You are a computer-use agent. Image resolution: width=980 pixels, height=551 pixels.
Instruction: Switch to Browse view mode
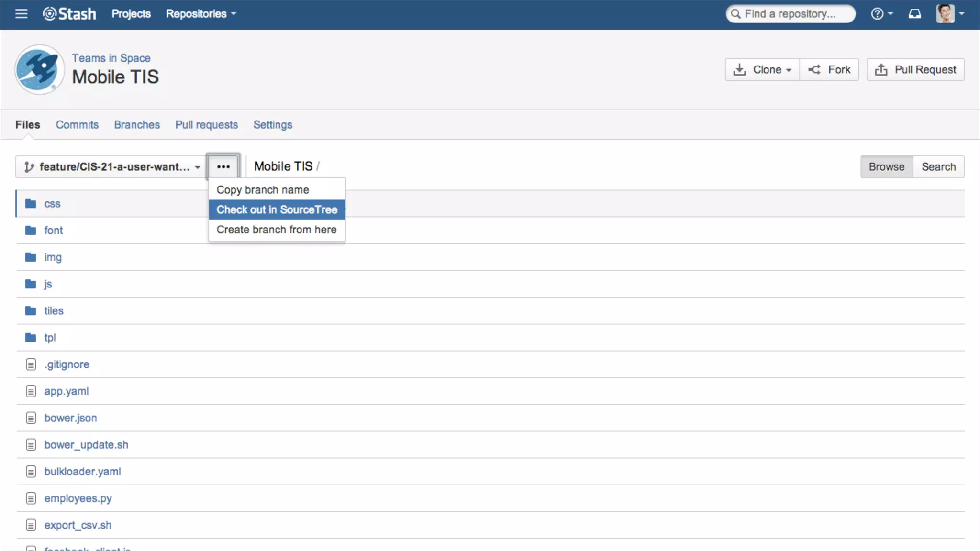point(886,167)
